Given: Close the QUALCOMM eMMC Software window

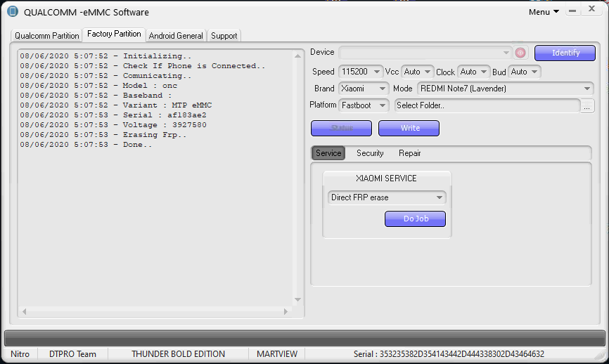Looking at the screenshot, I should point(591,9).
